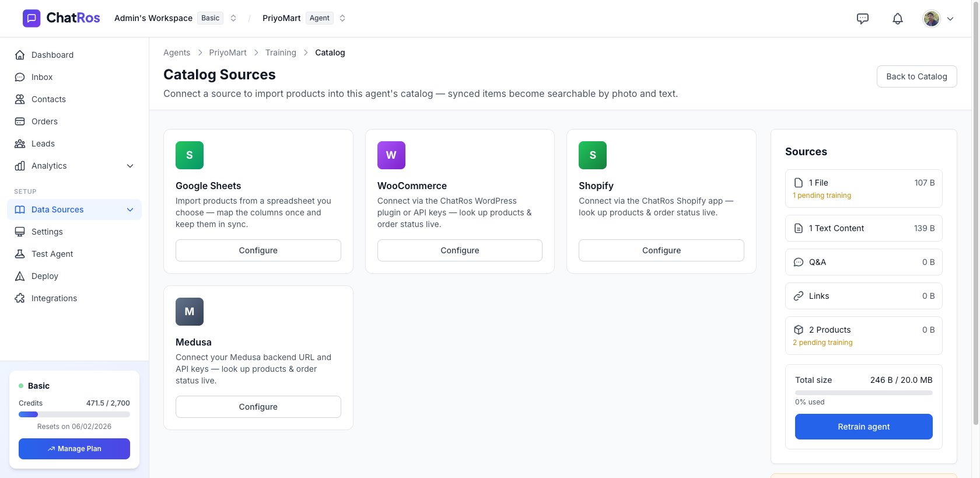Click the Dashboard home icon
Viewport: 980px width, 478px height.
(x=20, y=55)
